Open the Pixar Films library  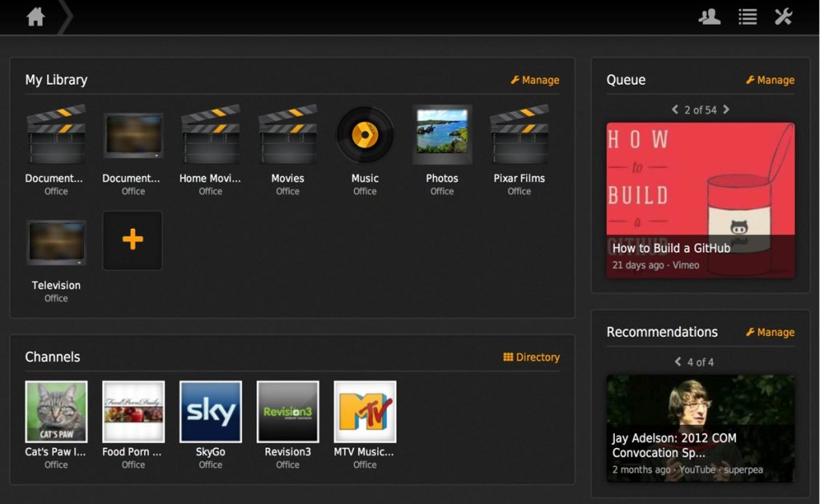click(519, 135)
